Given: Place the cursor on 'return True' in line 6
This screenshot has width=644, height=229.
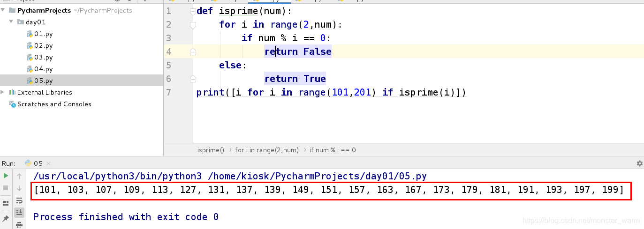Looking at the screenshot, I should pos(295,79).
